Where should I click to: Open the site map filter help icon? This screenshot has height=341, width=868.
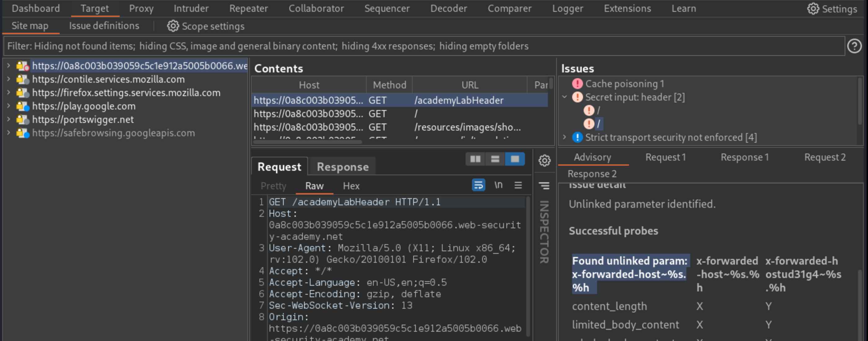(854, 46)
